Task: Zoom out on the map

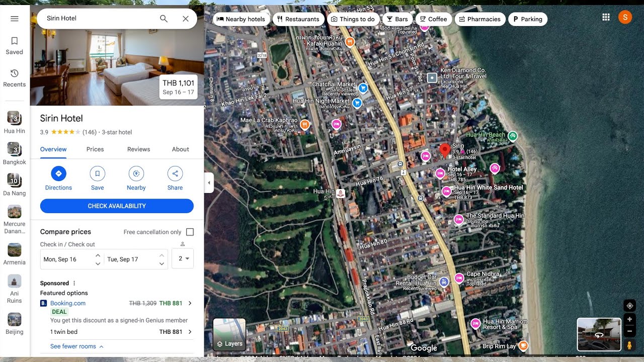Action: (629, 331)
